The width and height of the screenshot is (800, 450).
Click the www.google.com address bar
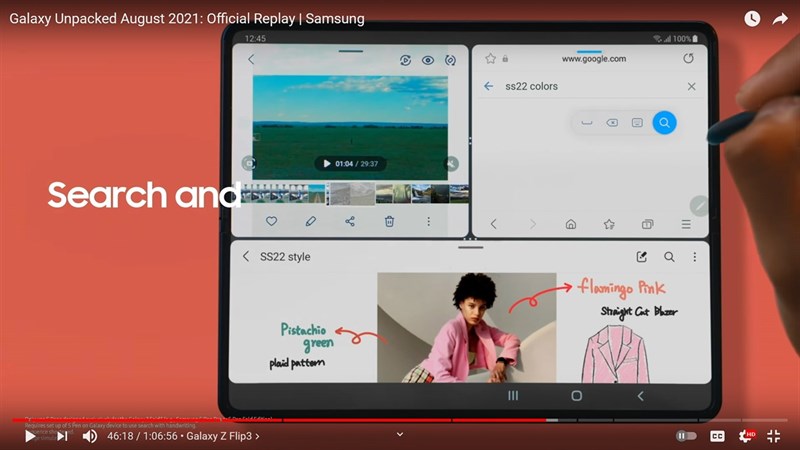[x=594, y=59]
